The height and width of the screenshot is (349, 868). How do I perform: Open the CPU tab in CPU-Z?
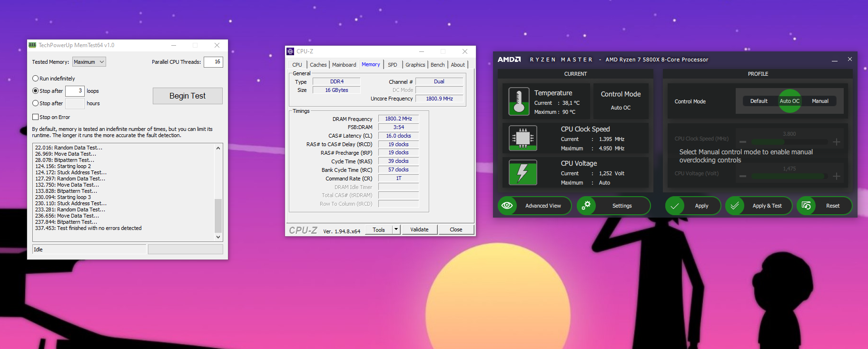297,65
